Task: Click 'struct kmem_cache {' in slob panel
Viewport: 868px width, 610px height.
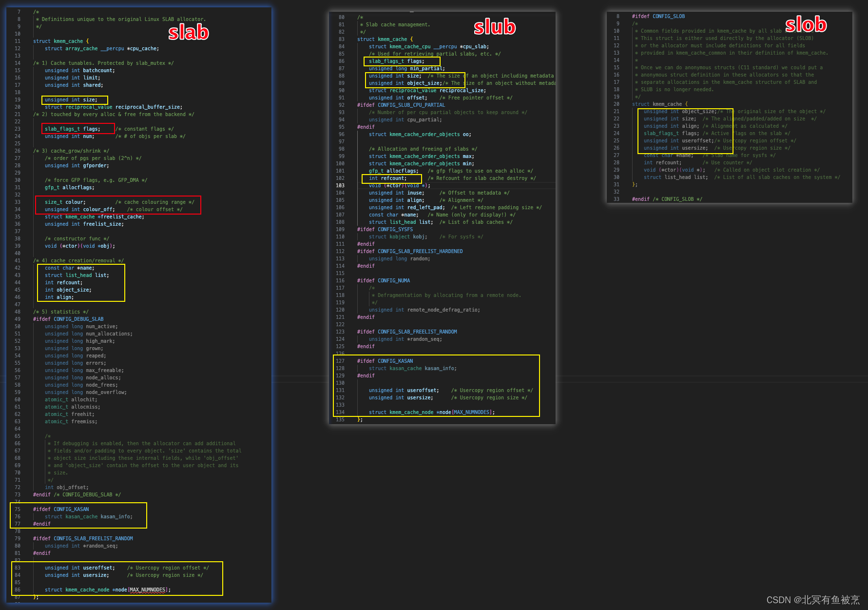Action: tap(660, 104)
